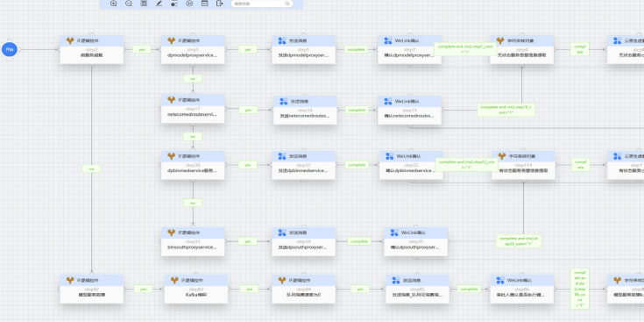The width and height of the screenshot is (644, 322).
Task: Select 'yes' label between step5 and step1
Action: 248,49
